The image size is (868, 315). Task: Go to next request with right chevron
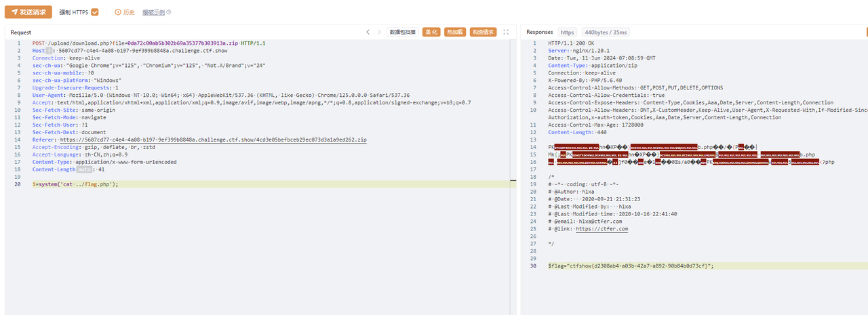pos(379,32)
